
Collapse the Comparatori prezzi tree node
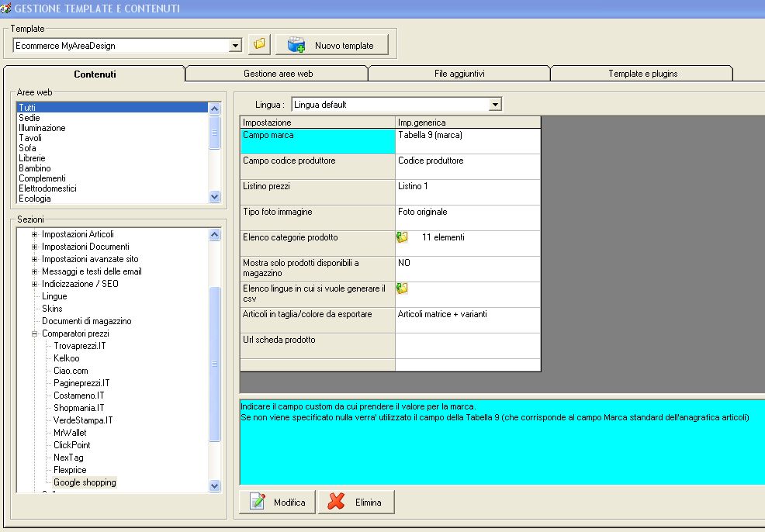[35, 333]
